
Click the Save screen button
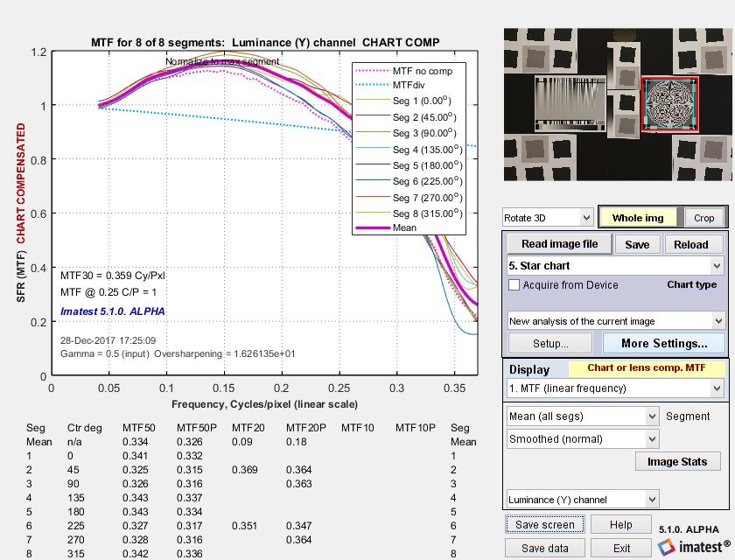point(544,525)
